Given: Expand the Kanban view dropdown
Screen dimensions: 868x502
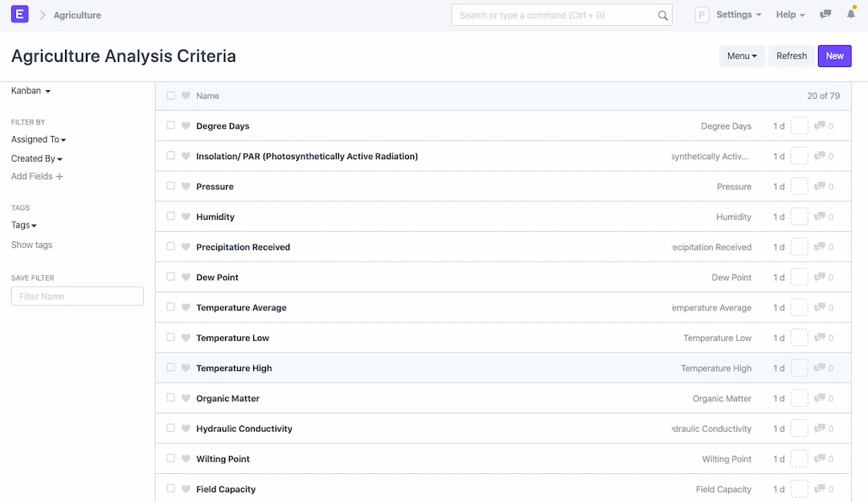Looking at the screenshot, I should 31,91.
